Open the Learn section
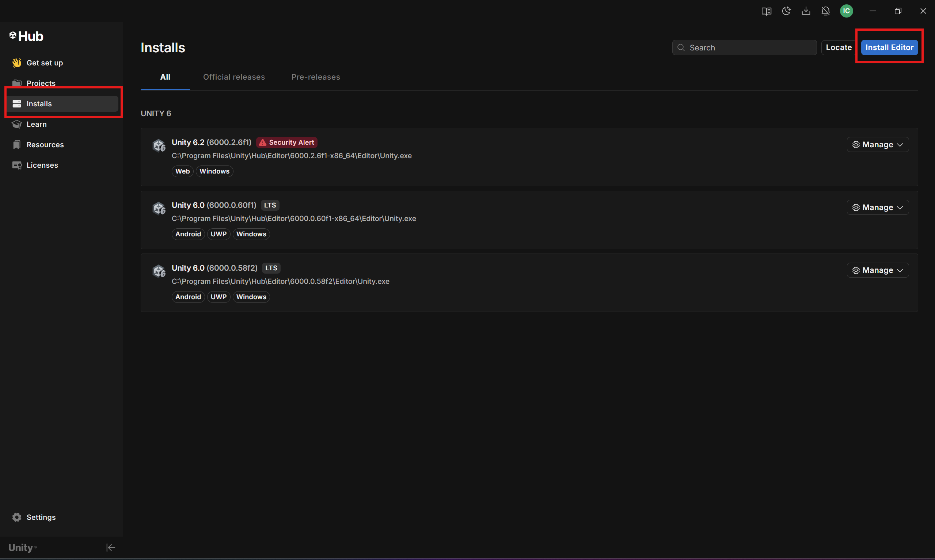Image resolution: width=935 pixels, height=560 pixels. click(x=36, y=124)
